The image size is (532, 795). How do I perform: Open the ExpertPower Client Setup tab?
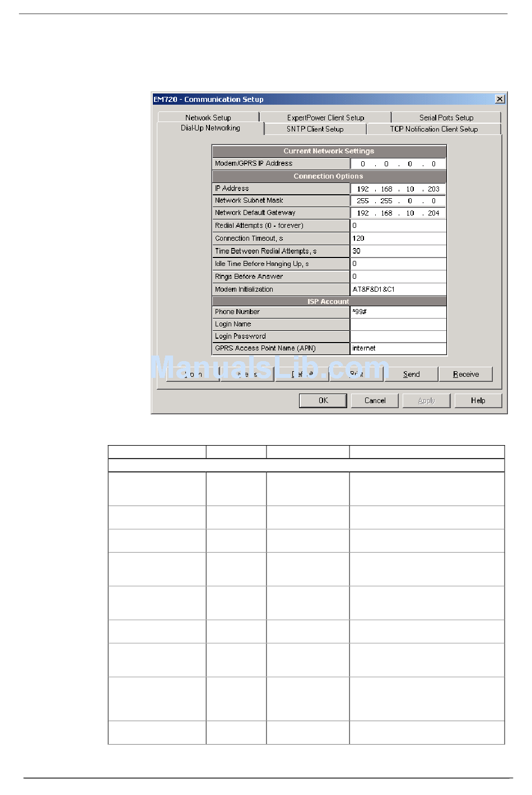[325, 118]
